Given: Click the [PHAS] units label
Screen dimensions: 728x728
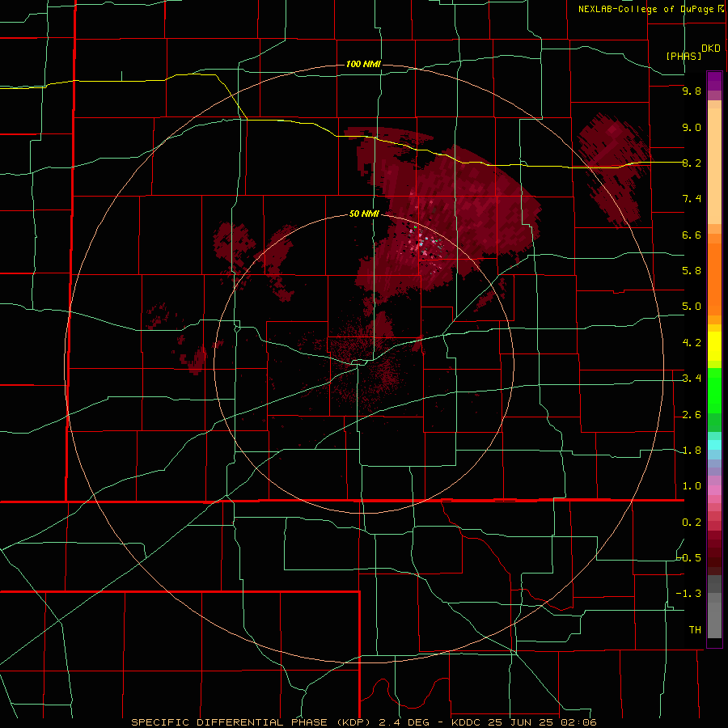Looking at the screenshot, I should (684, 56).
